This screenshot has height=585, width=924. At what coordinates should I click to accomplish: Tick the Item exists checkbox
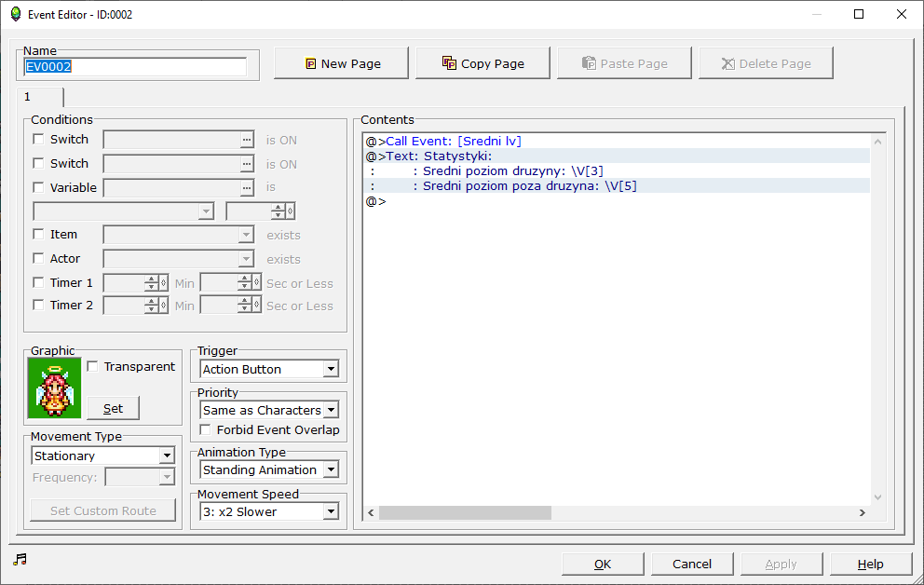point(38,234)
